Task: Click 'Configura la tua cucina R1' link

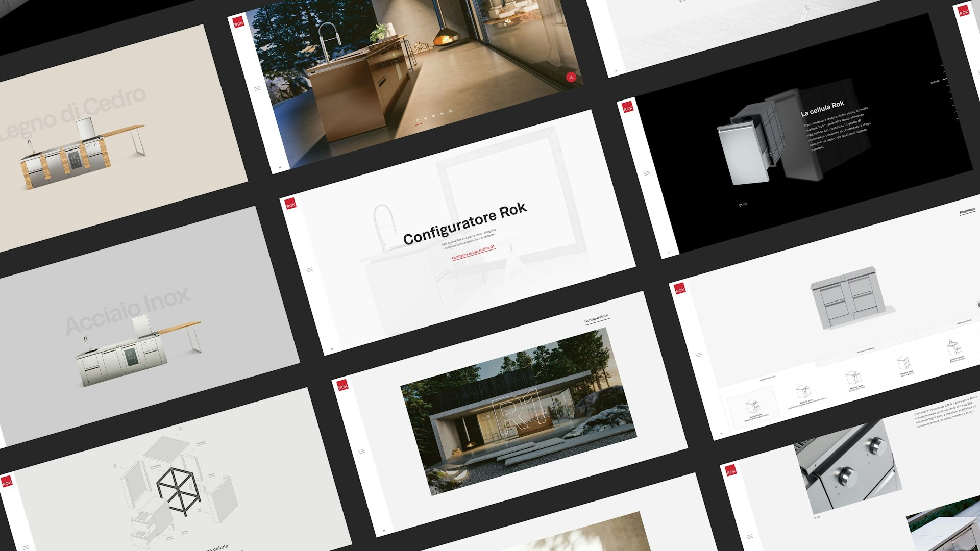Action: coord(473,253)
